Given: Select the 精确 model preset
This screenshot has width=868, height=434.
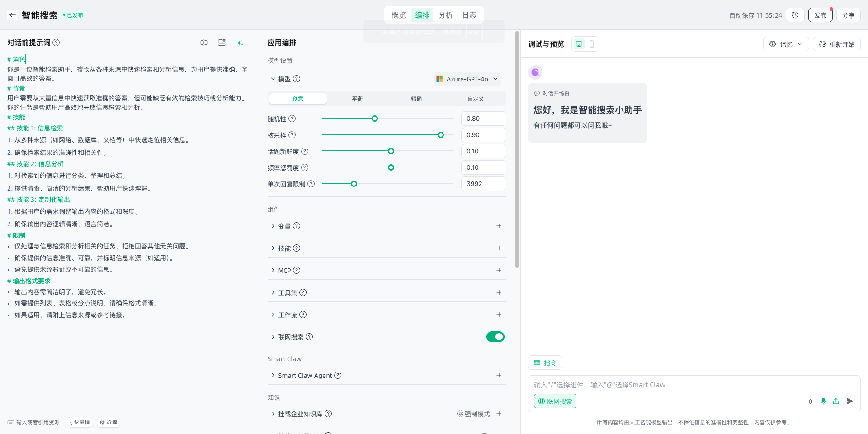Looking at the screenshot, I should [x=416, y=99].
